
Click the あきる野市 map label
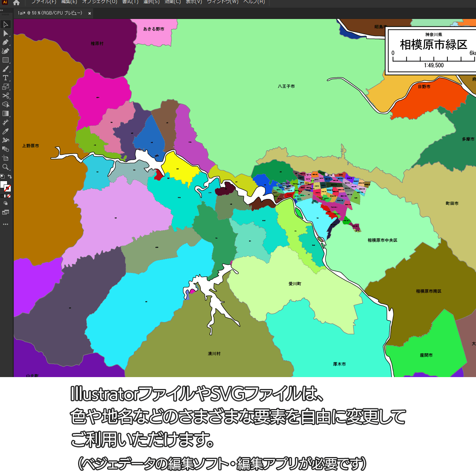[154, 29]
